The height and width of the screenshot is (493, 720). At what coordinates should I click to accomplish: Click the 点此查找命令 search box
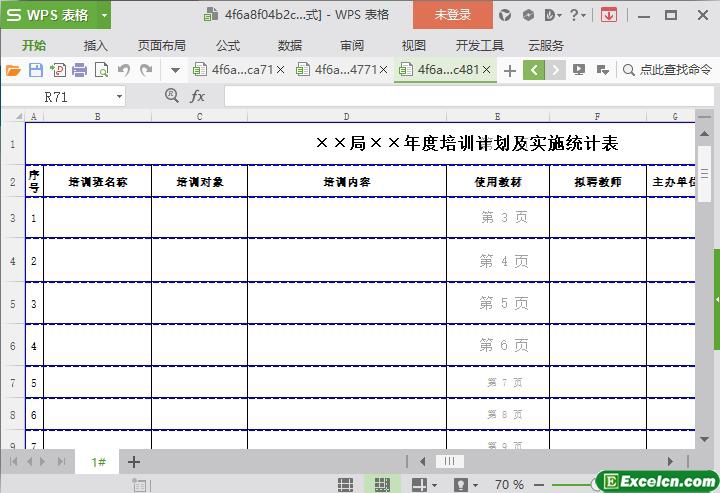pyautogui.click(x=667, y=70)
